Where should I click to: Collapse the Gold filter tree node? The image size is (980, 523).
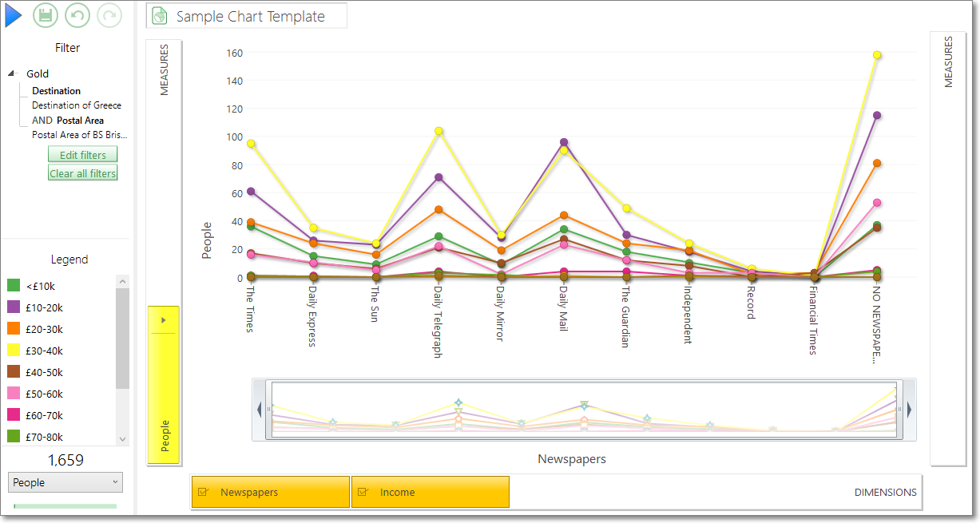point(12,73)
